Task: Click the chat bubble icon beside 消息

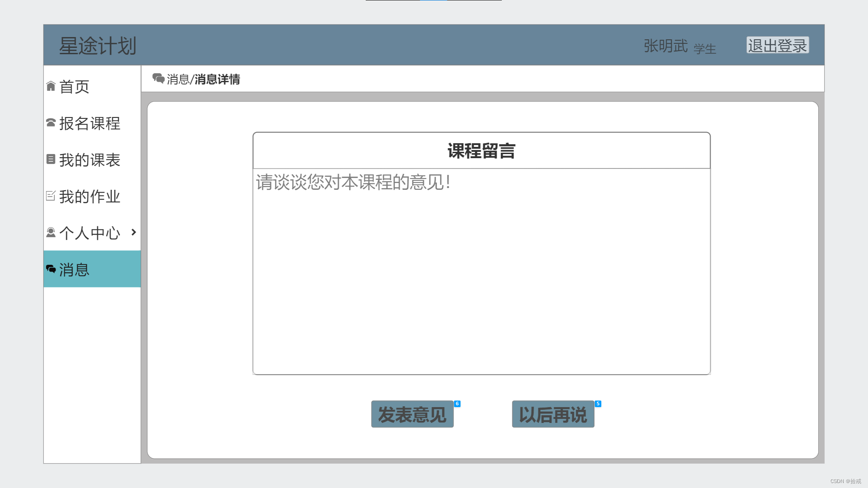Action: tap(51, 269)
